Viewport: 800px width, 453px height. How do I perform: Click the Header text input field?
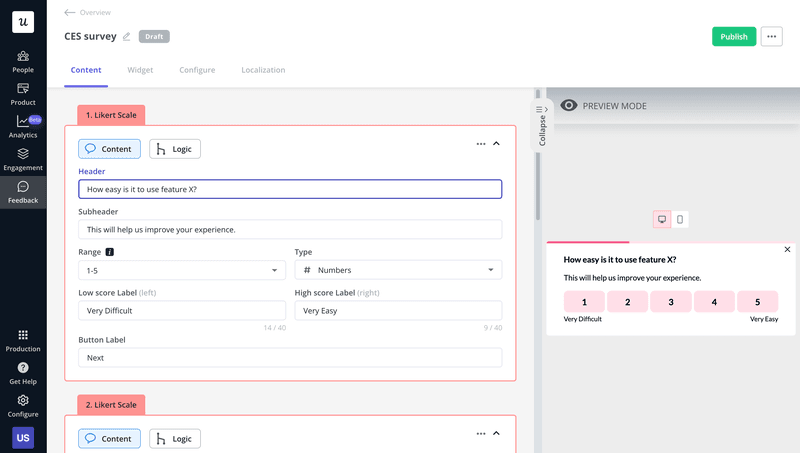click(290, 189)
